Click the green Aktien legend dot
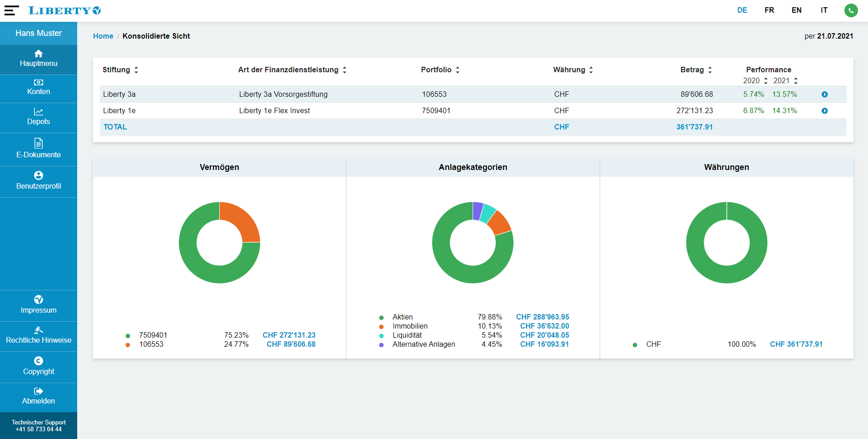The width and height of the screenshot is (868, 439). point(381,318)
